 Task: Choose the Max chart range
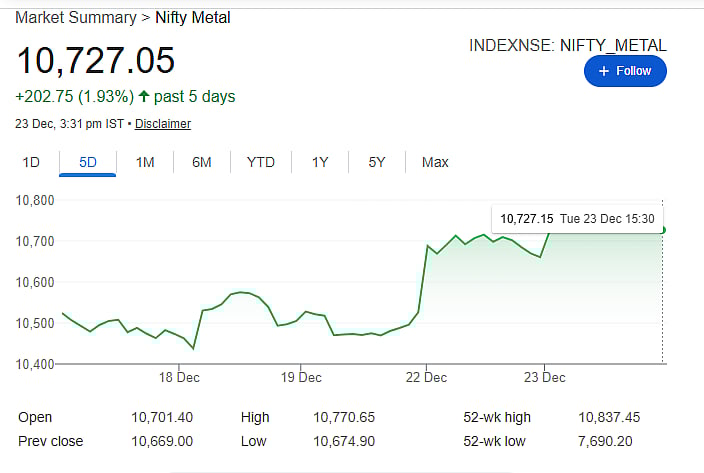[435, 162]
